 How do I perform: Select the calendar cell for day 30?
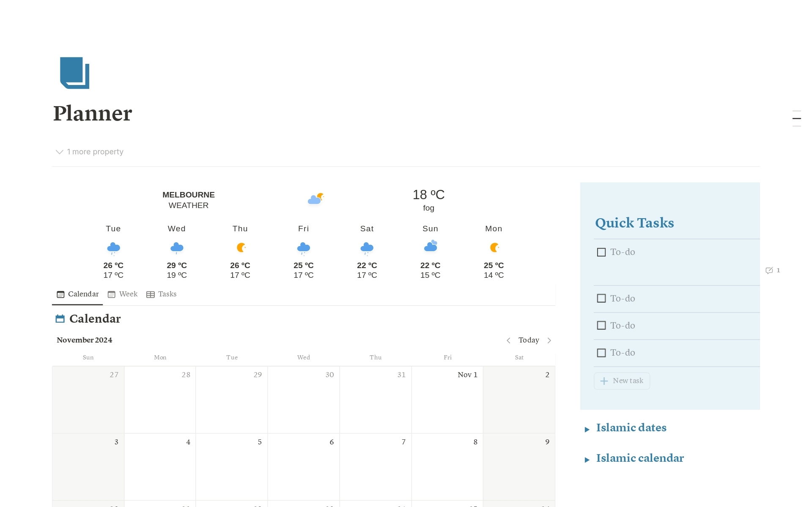304,400
